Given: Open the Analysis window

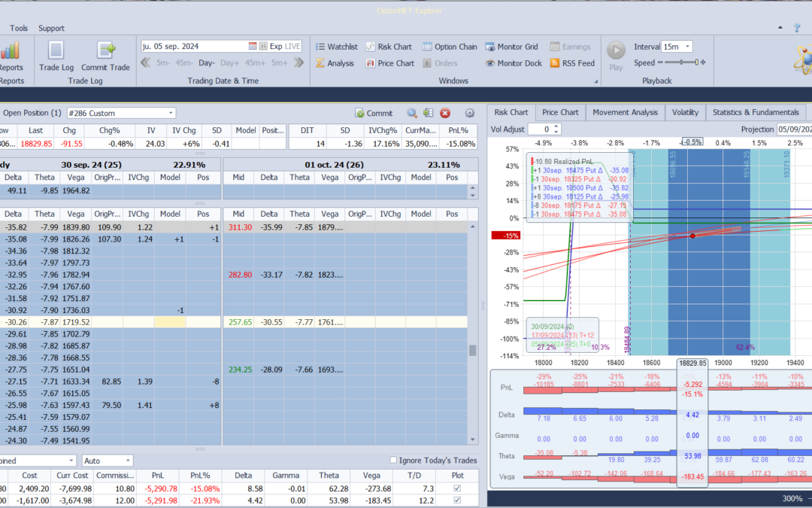Looking at the screenshot, I should coord(335,63).
